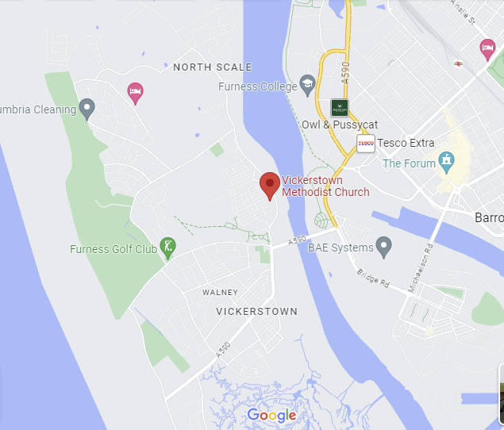The image size is (504, 430).
Task: Click the NORTH SCALE area label
Action: (x=213, y=67)
